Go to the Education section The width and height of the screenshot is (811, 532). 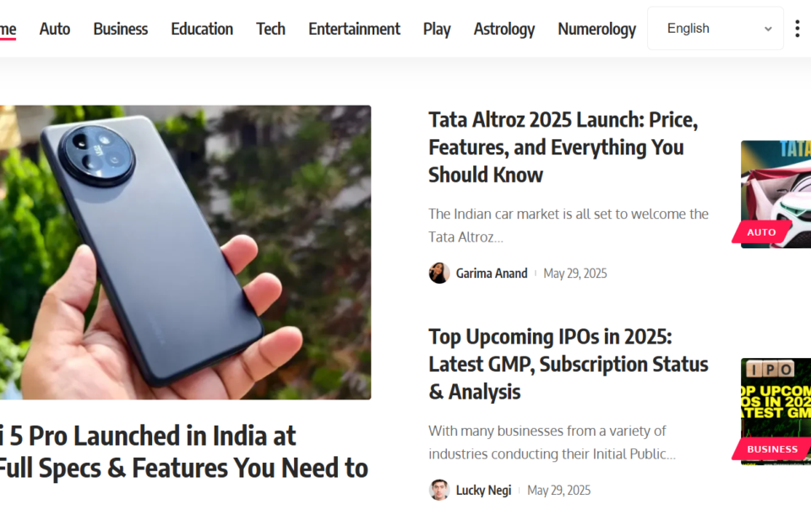tap(202, 29)
